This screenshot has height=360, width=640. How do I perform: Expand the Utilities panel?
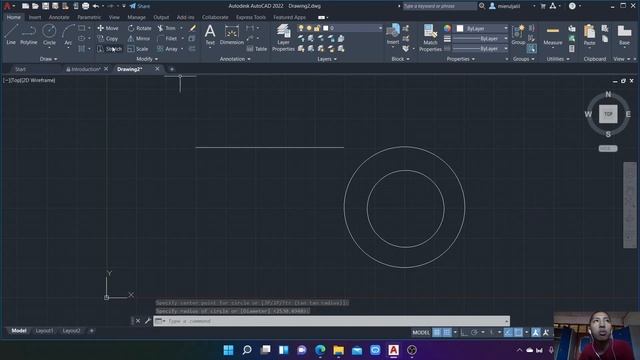558,59
